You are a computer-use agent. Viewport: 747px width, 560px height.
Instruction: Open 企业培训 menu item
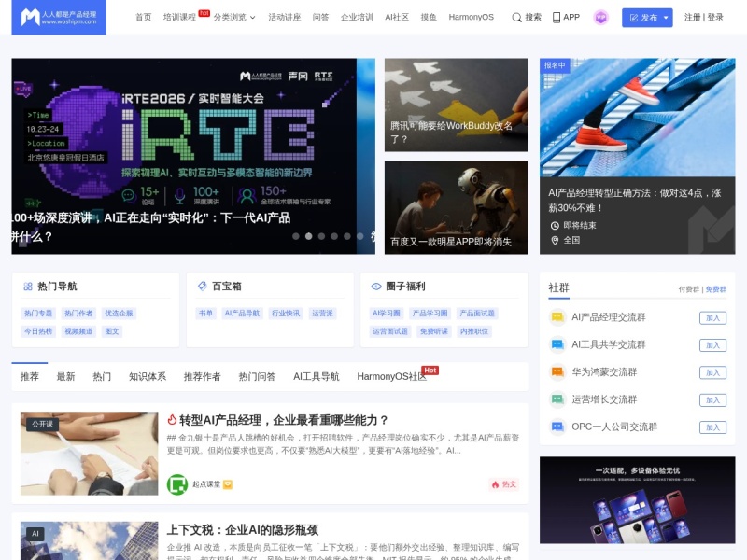357,17
